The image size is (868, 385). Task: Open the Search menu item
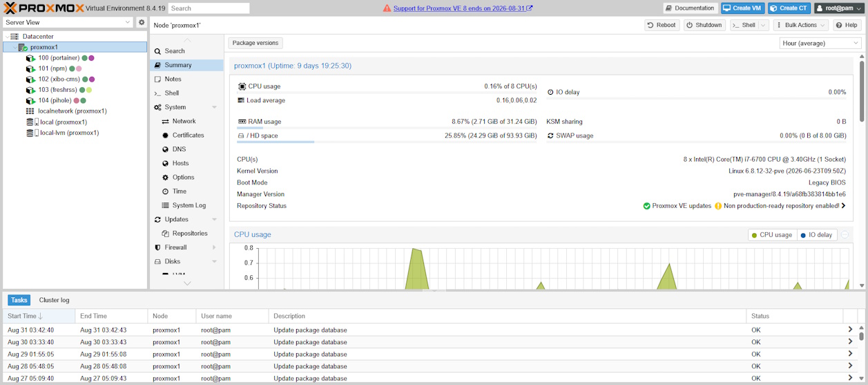(x=186, y=51)
